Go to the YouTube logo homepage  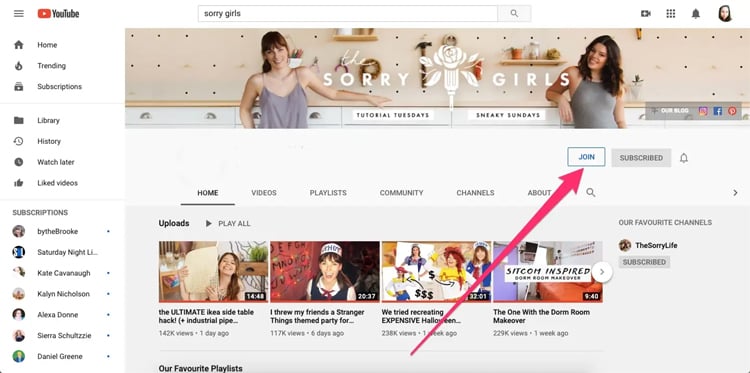58,13
